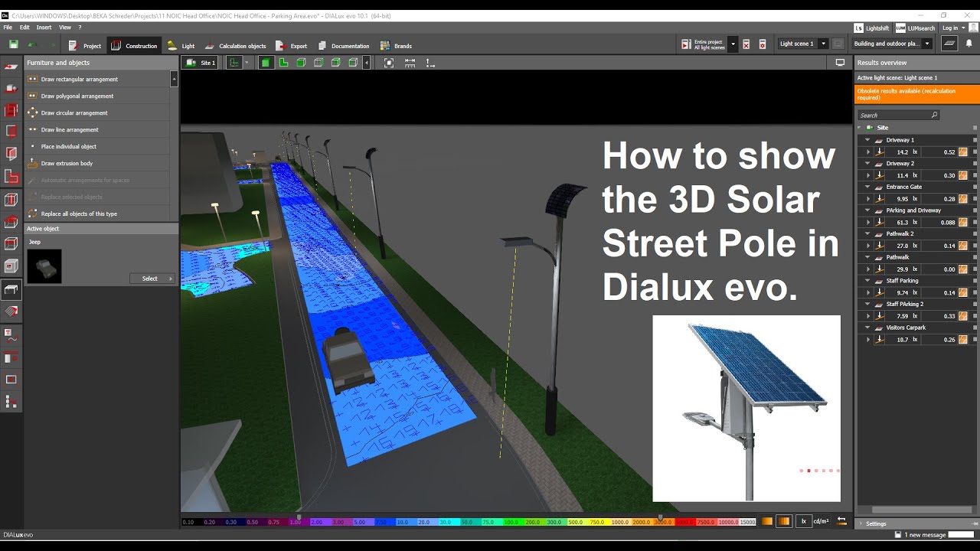Click the reset false color scale icon

tap(842, 521)
